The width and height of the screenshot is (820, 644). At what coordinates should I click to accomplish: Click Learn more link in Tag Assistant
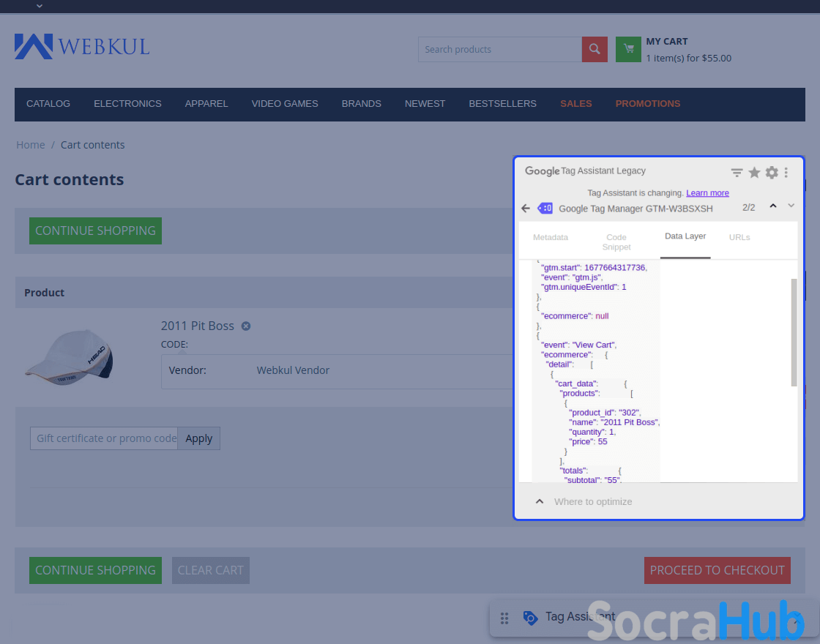[707, 193]
